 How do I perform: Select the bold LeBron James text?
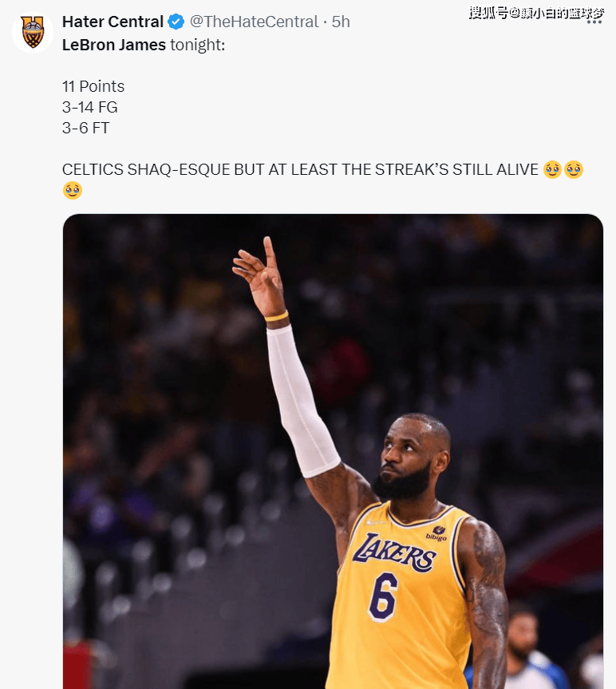pyautogui.click(x=114, y=45)
